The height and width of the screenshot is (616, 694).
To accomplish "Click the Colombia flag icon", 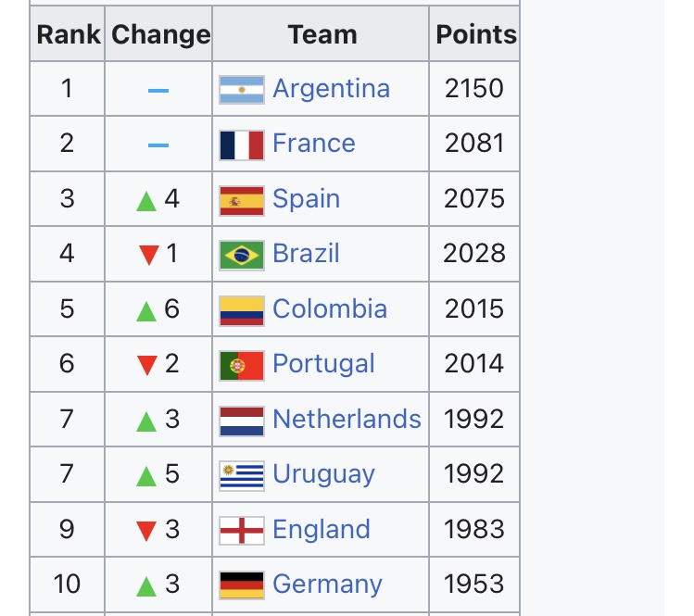I will pyautogui.click(x=242, y=310).
